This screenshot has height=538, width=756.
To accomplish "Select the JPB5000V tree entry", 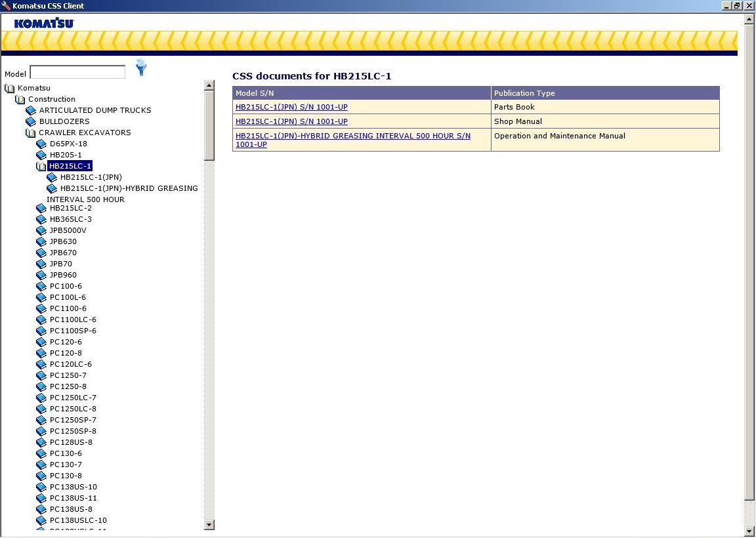I will point(68,230).
